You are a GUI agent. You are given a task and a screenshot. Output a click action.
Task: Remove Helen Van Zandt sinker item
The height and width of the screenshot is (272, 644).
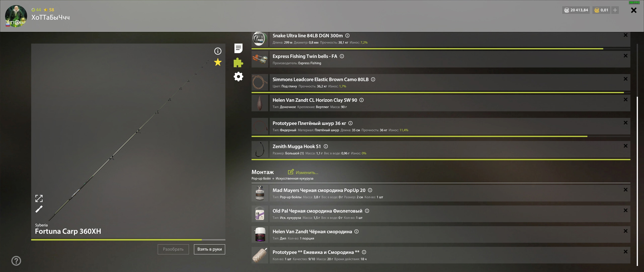click(x=625, y=100)
